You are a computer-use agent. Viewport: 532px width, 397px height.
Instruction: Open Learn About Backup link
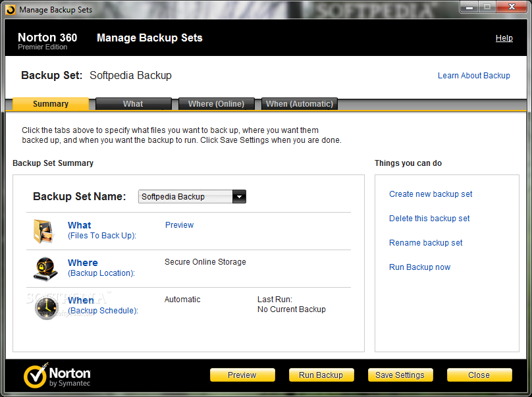pos(473,75)
